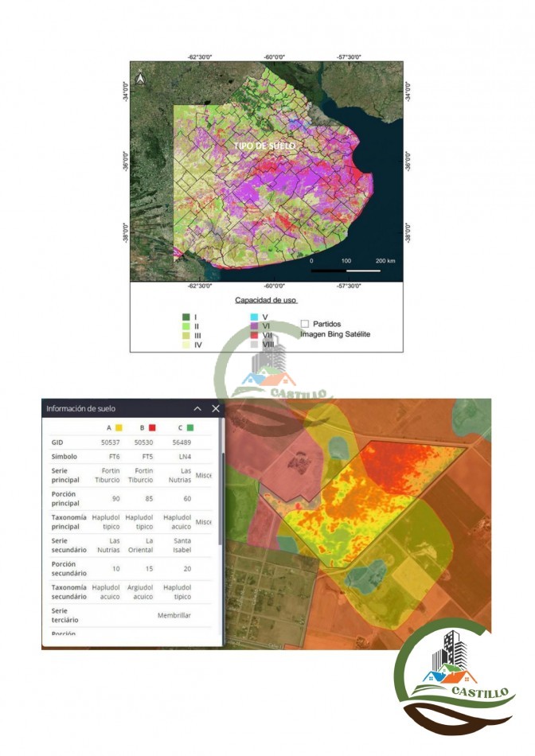Click the TIPO DE SUELO map label
The image size is (535, 756).
point(264,146)
